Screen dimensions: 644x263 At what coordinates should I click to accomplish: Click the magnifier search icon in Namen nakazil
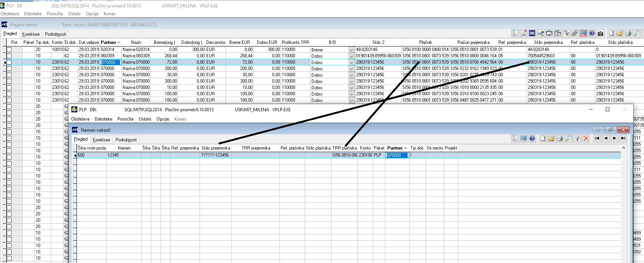(x=569, y=138)
